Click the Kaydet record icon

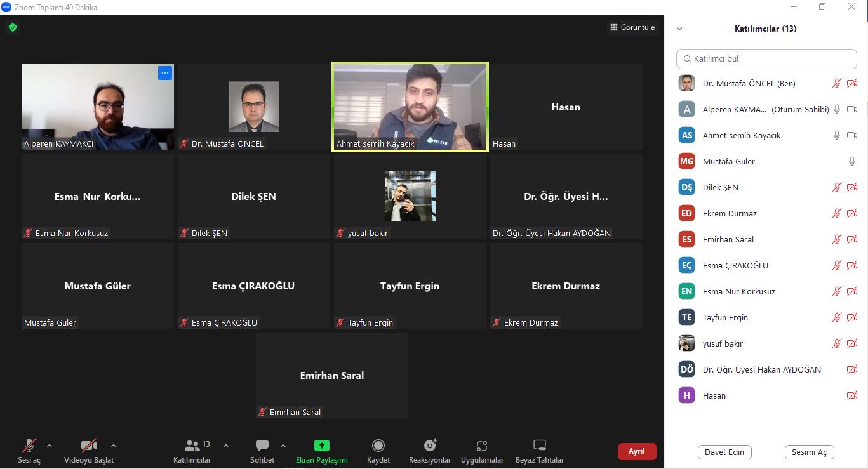[378, 446]
